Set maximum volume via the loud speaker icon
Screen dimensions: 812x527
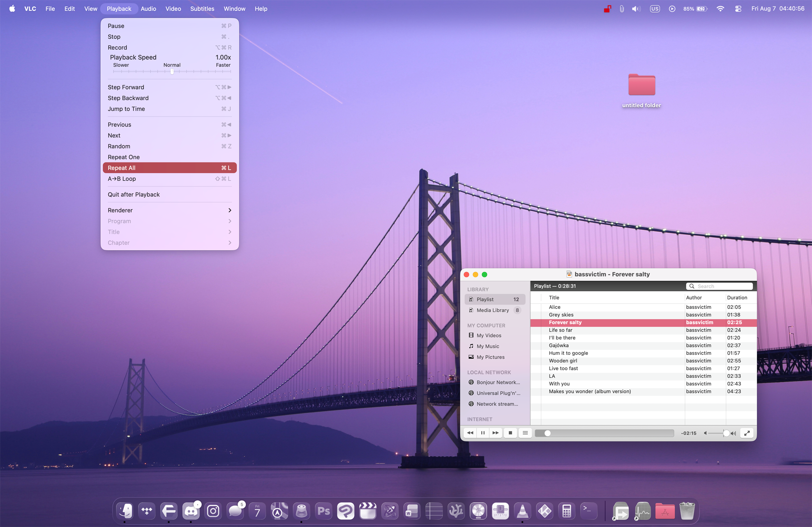pos(734,433)
